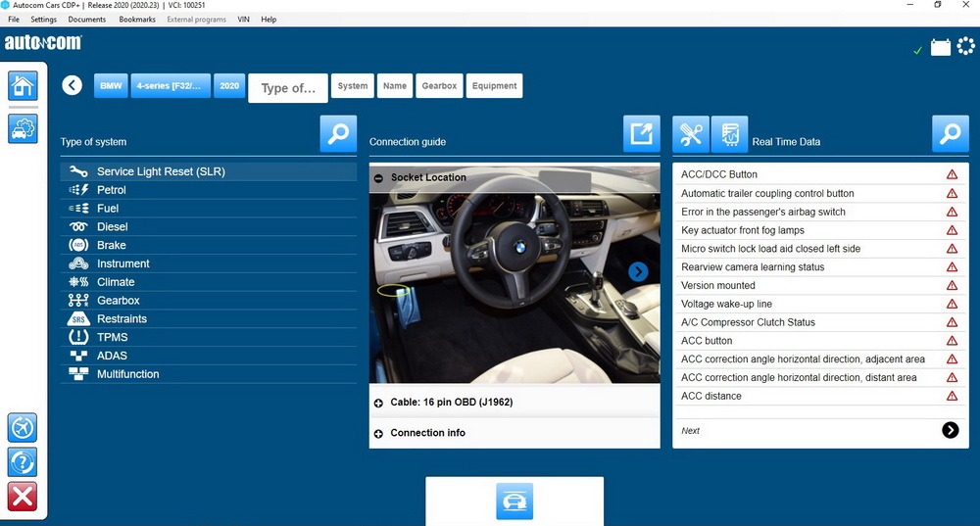The image size is (980, 526).
Task: Click the search icon beside Type of system
Action: 338,134
